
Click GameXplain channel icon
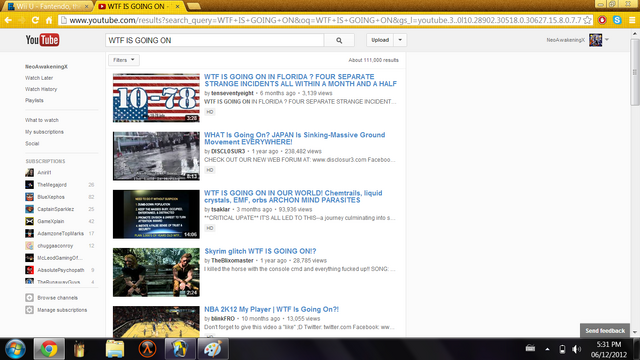pos(29,221)
